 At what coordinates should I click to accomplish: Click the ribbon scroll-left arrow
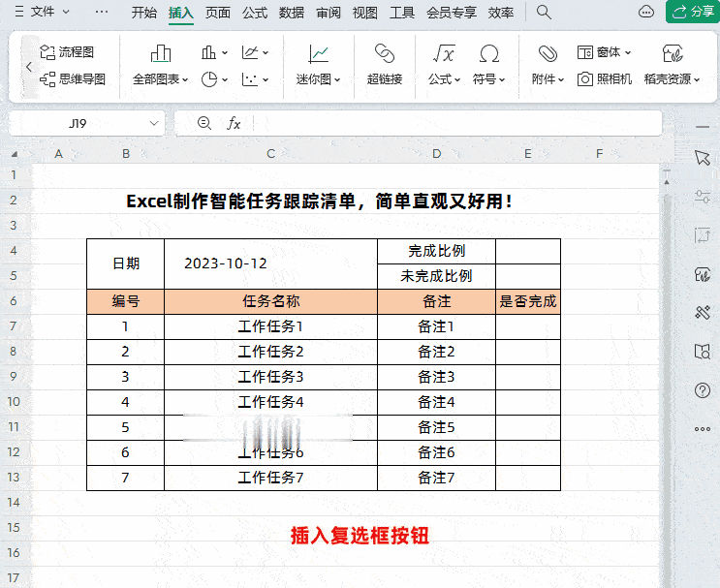29,67
